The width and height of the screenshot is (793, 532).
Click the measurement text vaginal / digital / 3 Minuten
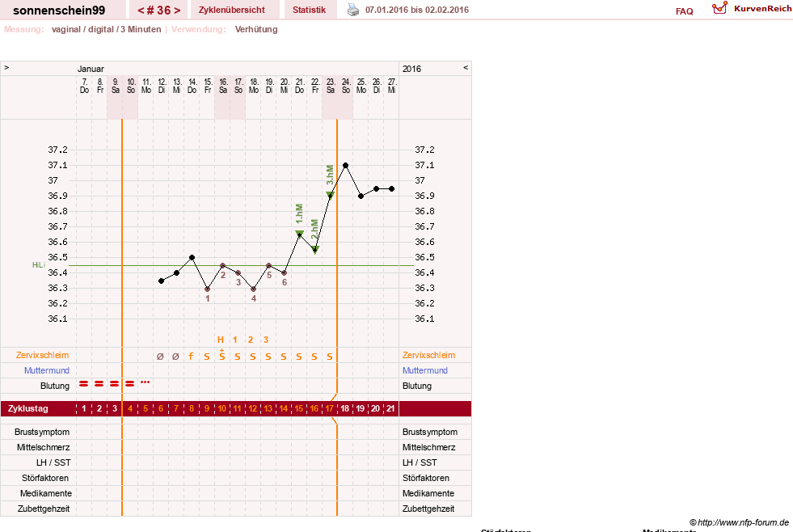point(106,29)
